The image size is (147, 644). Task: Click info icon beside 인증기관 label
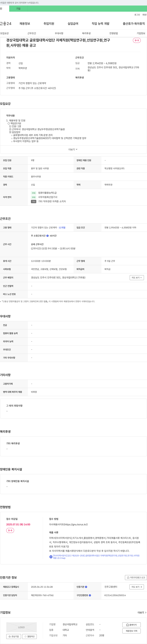(86, 587)
